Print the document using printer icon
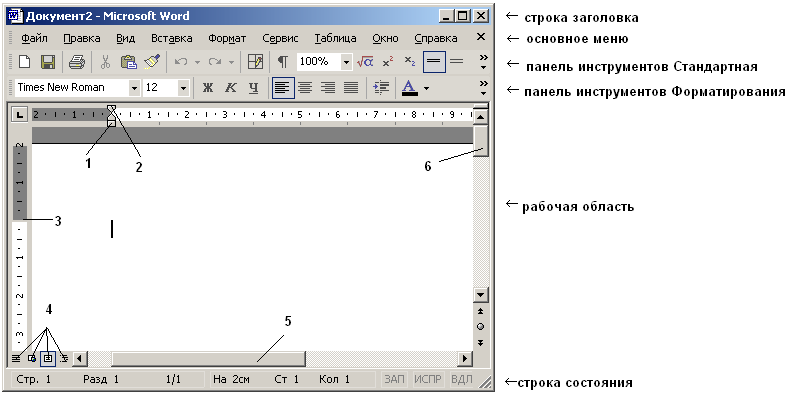The image size is (792, 401). click(77, 62)
